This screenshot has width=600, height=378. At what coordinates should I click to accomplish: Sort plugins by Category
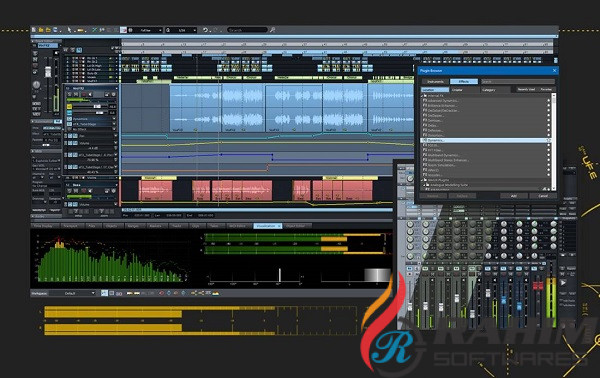pos(495,90)
